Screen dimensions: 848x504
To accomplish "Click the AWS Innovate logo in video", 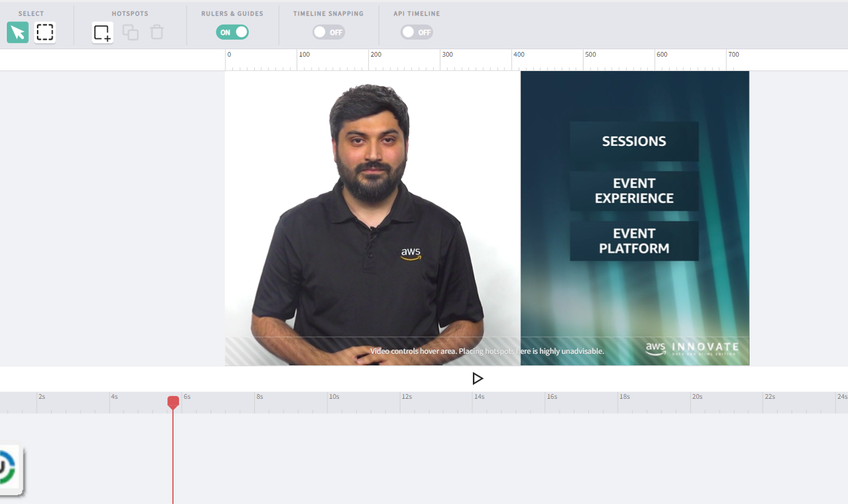I will coord(692,348).
